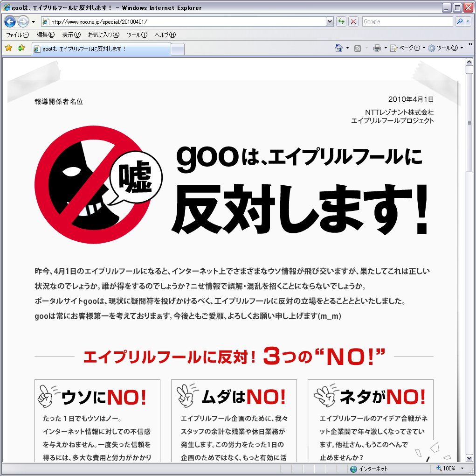Open the ページ(P) command bar menu
Viewport: 476px width, 476px height.
click(407, 48)
